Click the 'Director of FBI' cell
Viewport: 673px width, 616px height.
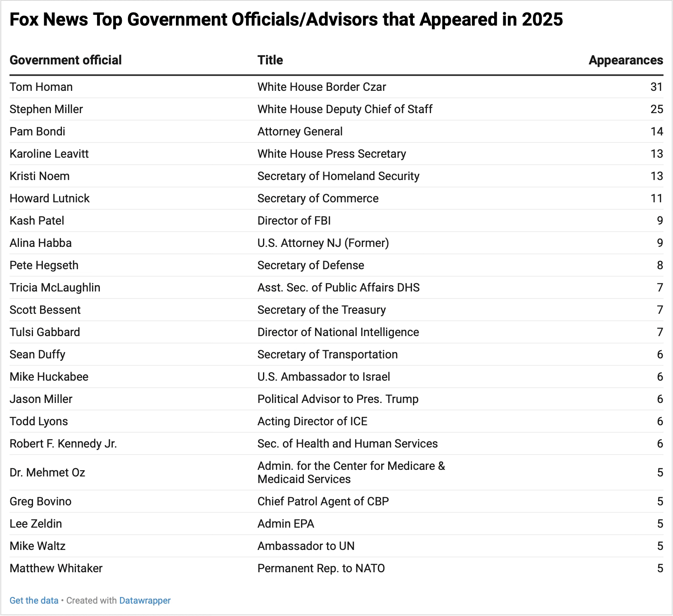pyautogui.click(x=294, y=220)
